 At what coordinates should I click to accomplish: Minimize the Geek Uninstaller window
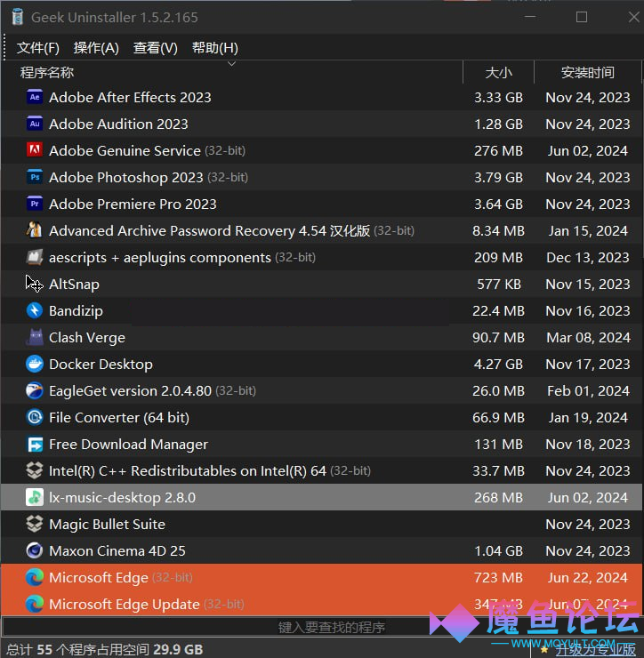(x=530, y=17)
